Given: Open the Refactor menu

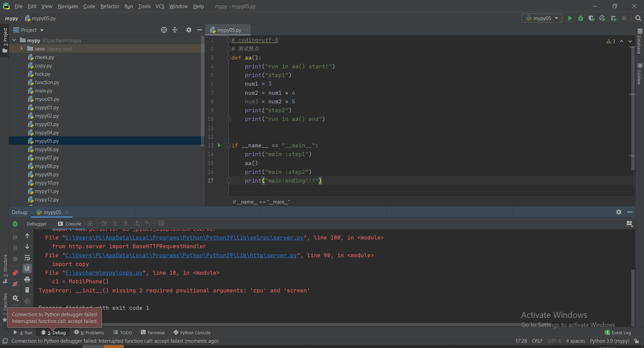Looking at the screenshot, I should (x=110, y=6).
